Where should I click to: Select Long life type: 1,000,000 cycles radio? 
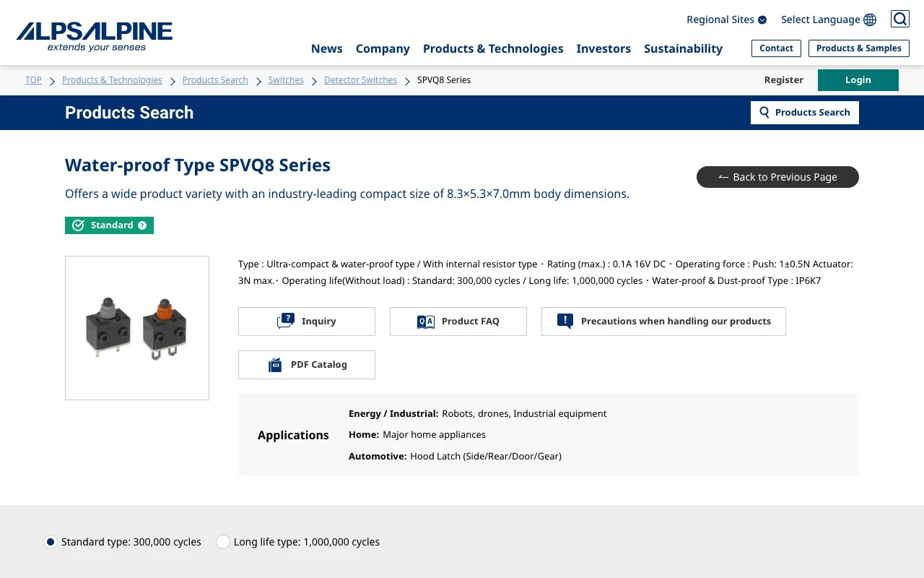tap(223, 542)
